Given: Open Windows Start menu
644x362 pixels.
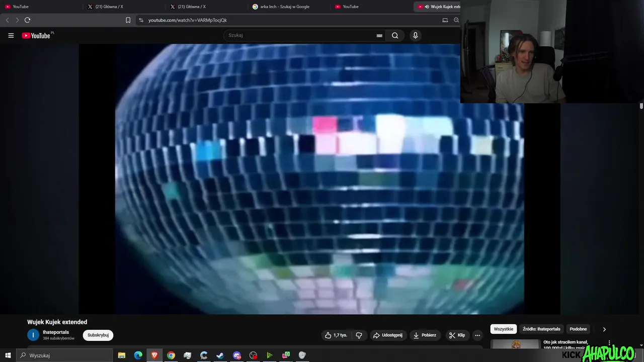Looking at the screenshot, I should point(8,355).
